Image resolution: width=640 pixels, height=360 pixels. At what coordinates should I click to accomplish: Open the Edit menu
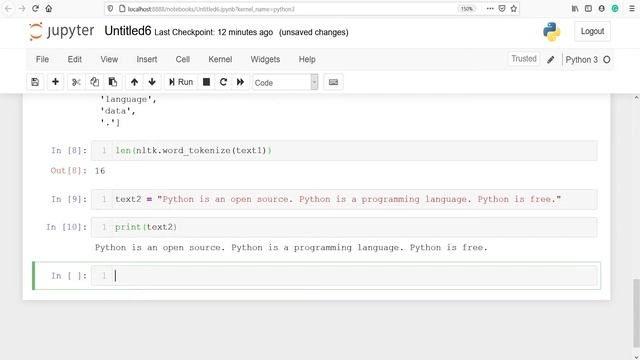(x=75, y=59)
